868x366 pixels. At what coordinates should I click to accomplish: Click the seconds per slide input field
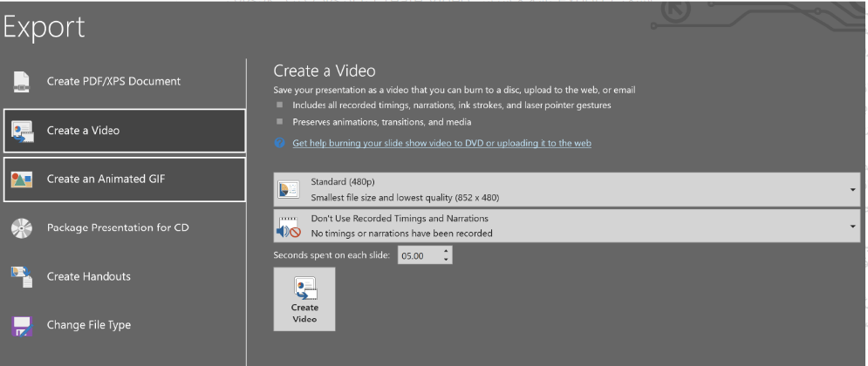click(420, 255)
